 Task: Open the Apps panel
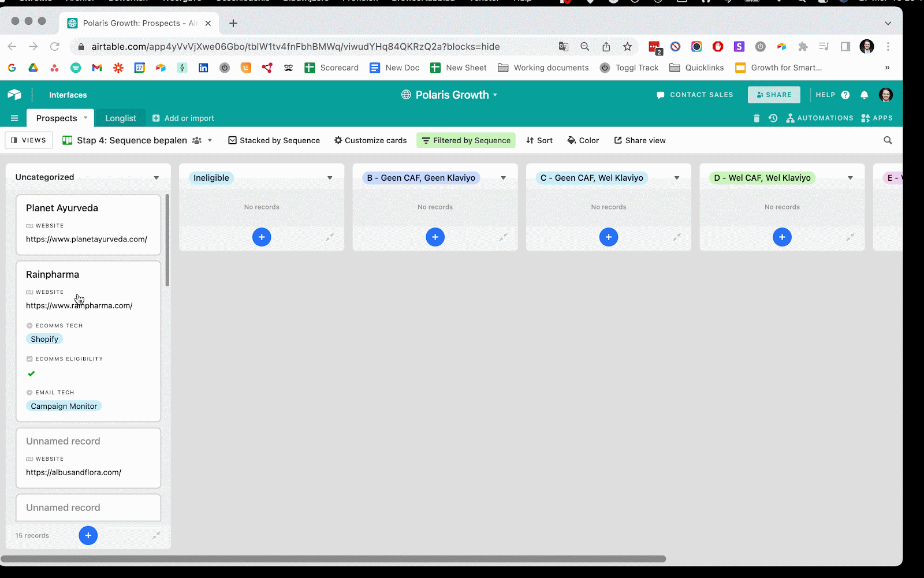(877, 118)
